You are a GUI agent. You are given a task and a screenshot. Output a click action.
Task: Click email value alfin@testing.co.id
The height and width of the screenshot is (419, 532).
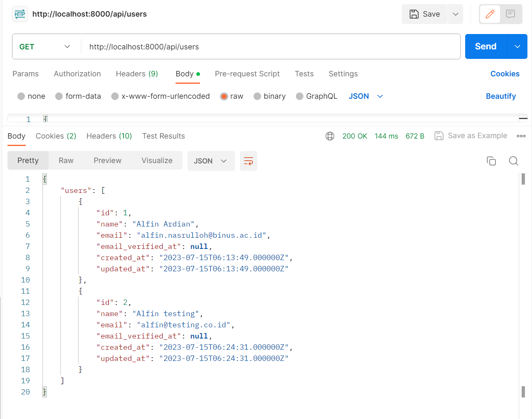click(184, 325)
